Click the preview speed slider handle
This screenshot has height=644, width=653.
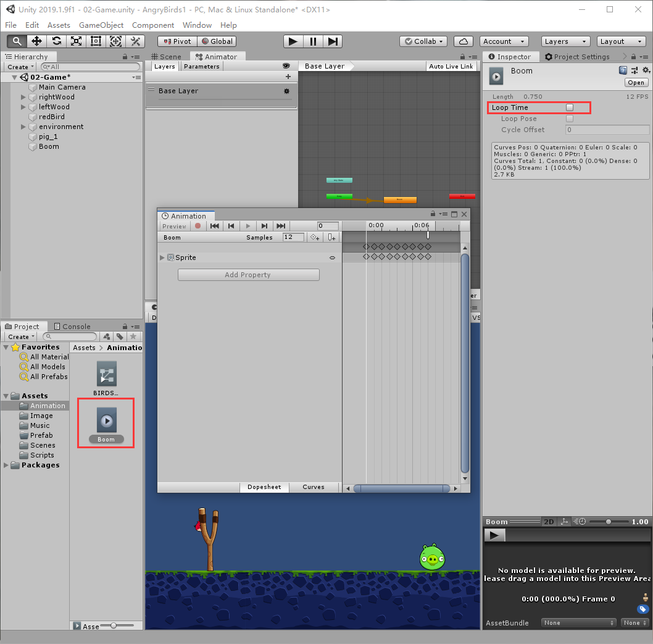[x=609, y=522]
